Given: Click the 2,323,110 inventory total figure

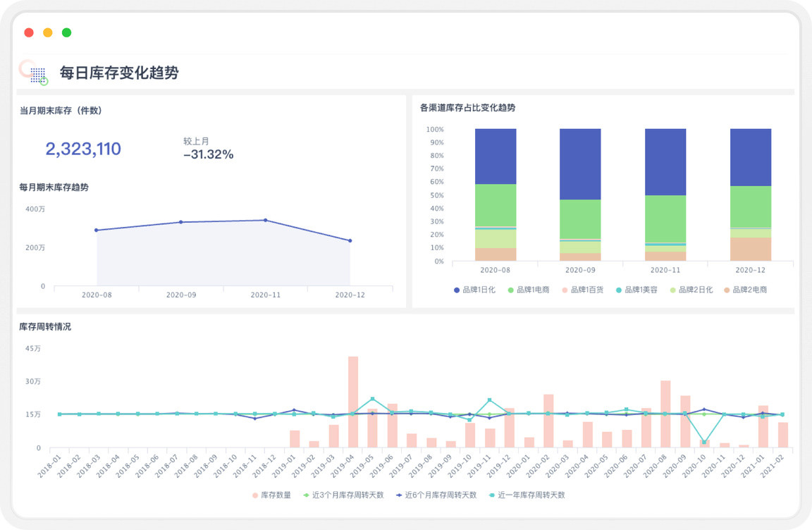Looking at the screenshot, I should pyautogui.click(x=83, y=149).
